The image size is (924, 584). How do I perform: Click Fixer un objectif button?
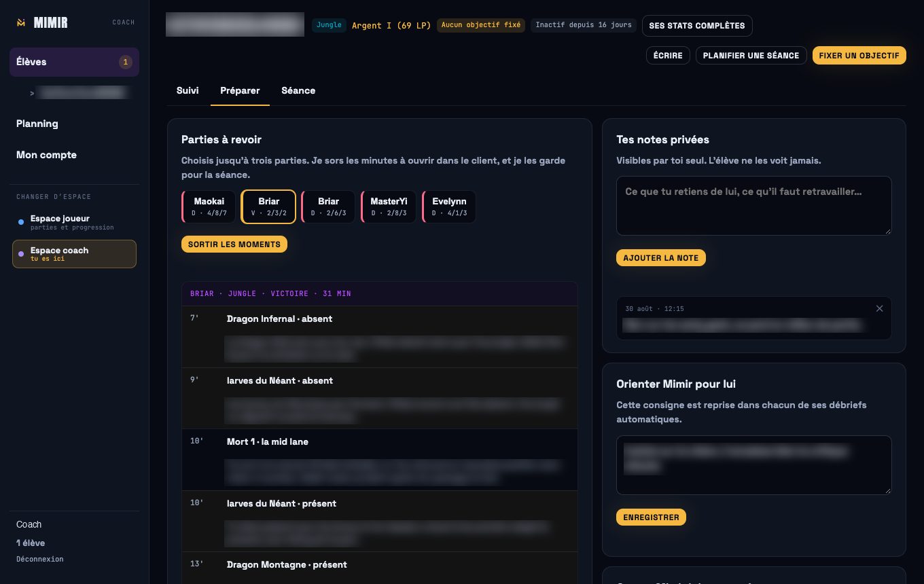click(859, 56)
